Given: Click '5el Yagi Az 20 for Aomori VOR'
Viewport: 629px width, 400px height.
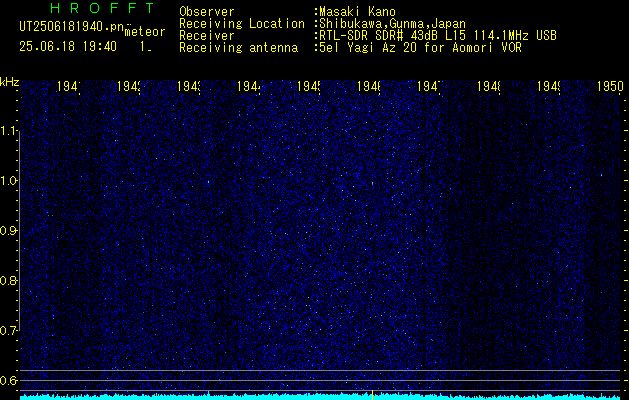Looking at the screenshot, I should [420, 48].
